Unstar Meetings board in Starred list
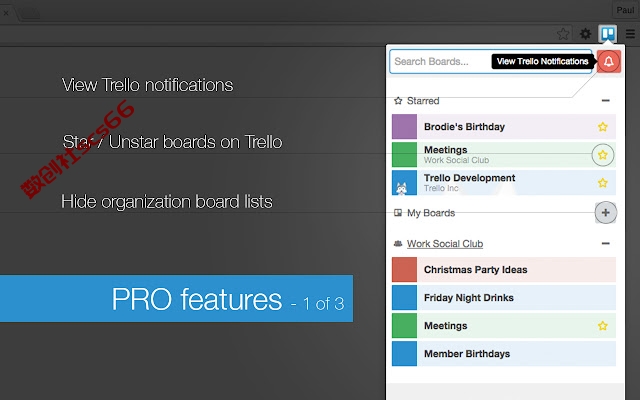Screen dimensions: 640x400 (x=602, y=155)
